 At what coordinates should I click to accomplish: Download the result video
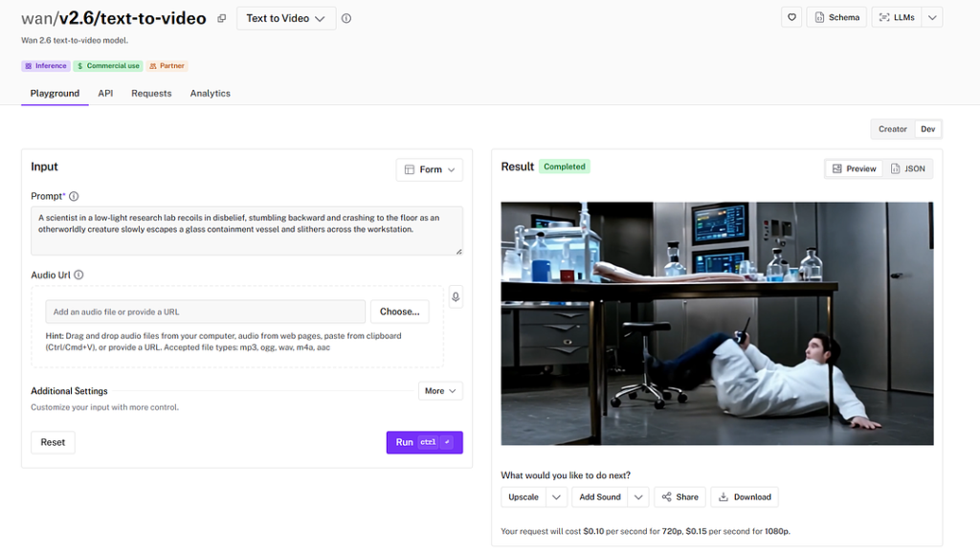pyautogui.click(x=745, y=497)
